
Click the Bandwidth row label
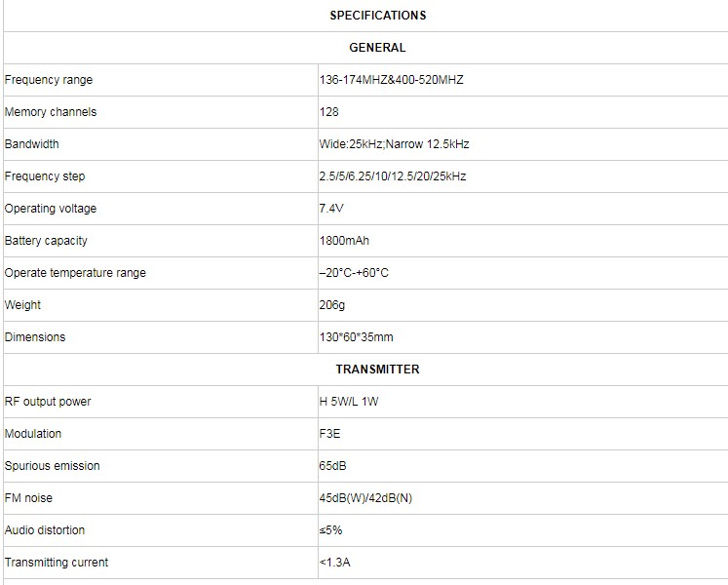point(32,144)
